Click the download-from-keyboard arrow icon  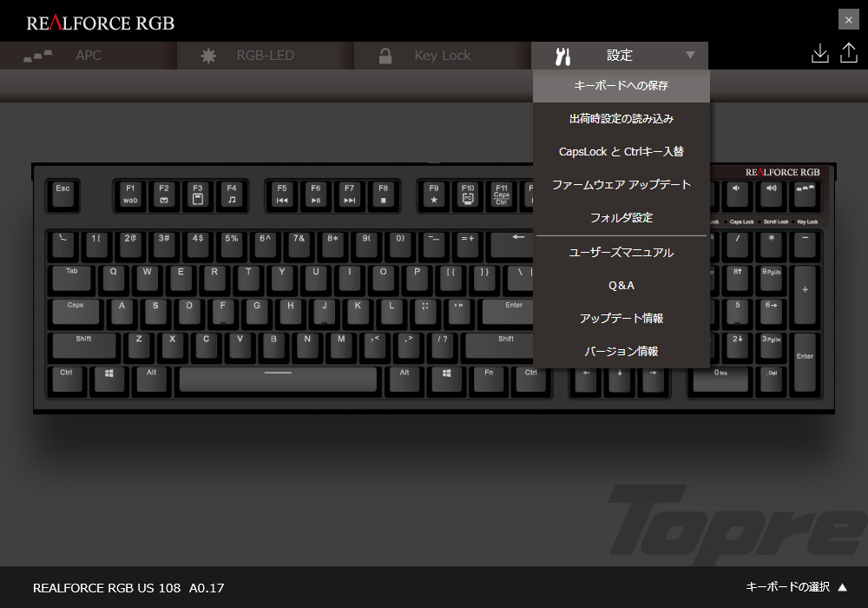[820, 53]
